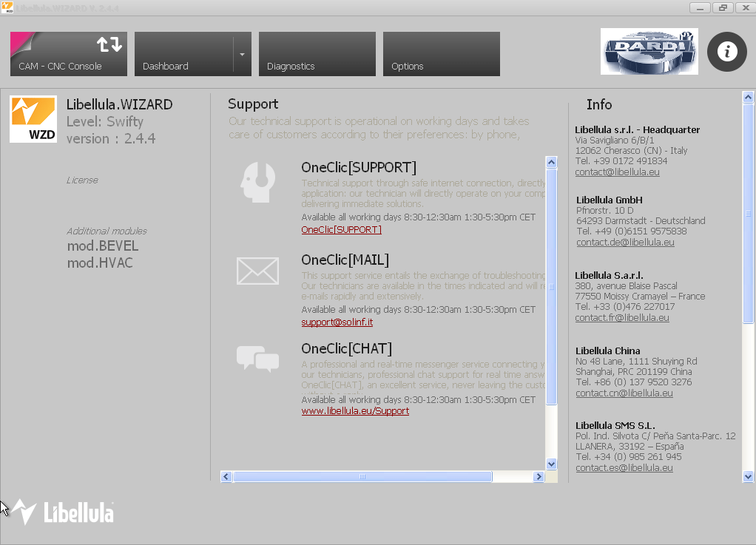Click the DARDI logo image

[649, 52]
